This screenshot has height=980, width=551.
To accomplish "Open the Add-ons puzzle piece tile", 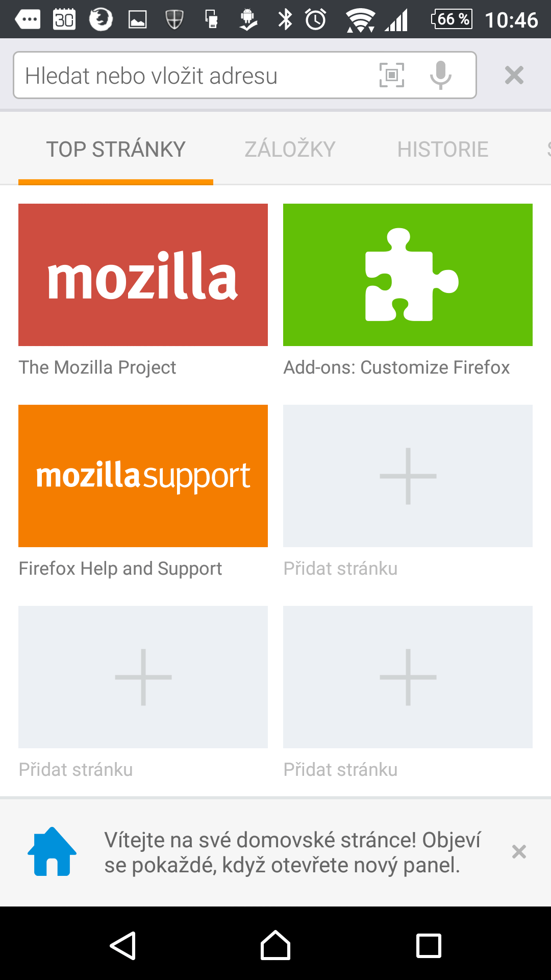I will [x=408, y=275].
